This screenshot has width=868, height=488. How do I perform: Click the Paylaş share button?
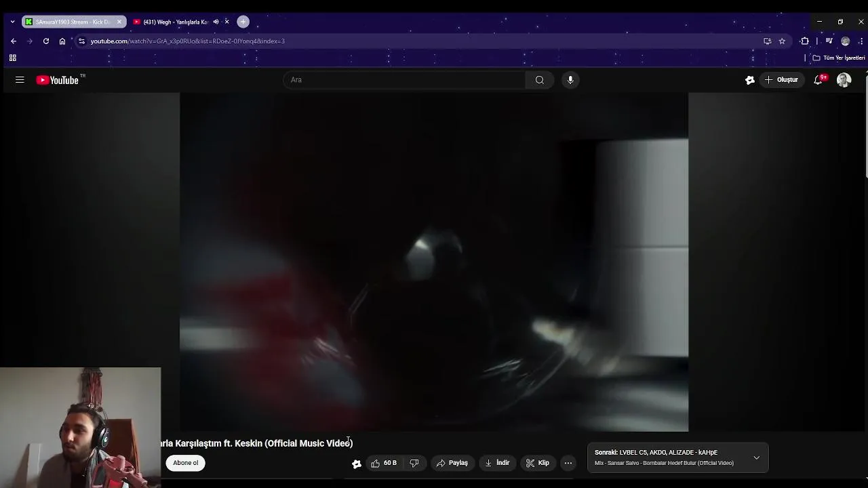pos(452,463)
